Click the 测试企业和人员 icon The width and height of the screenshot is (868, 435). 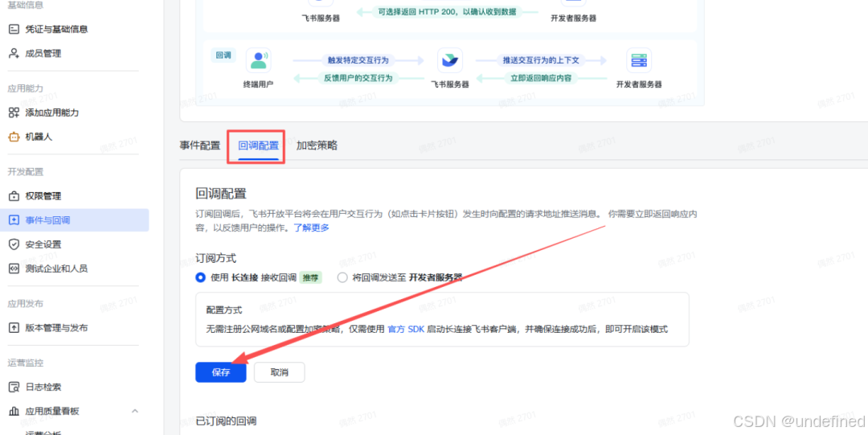pos(14,269)
